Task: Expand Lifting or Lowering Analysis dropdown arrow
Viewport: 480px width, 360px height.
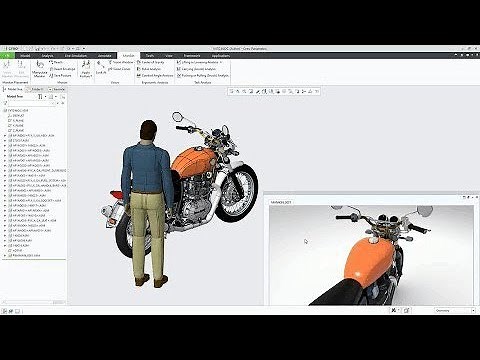Action: coord(221,62)
